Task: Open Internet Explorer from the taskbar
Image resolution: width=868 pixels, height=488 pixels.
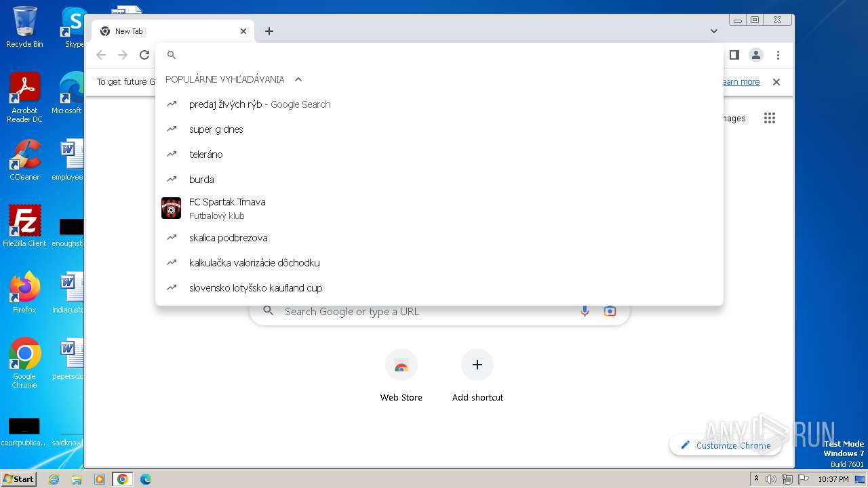Action: [x=54, y=479]
